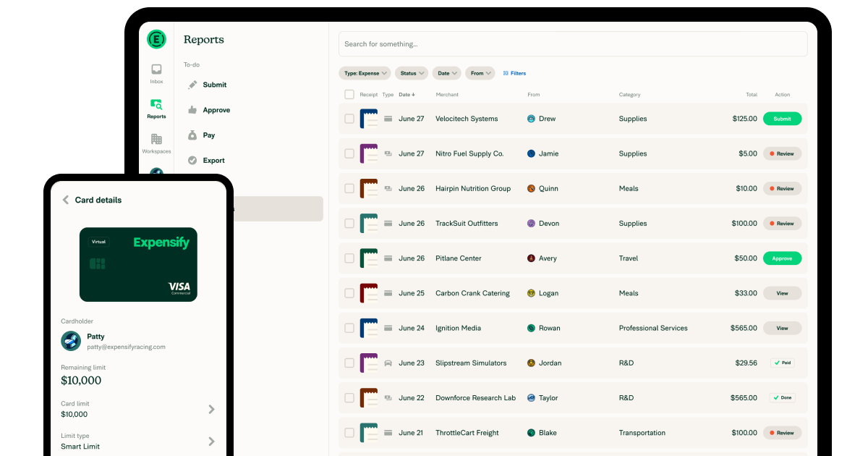Click the receipt icon for Hairpin Nutrition Group
The height and width of the screenshot is (456, 868).
point(369,188)
